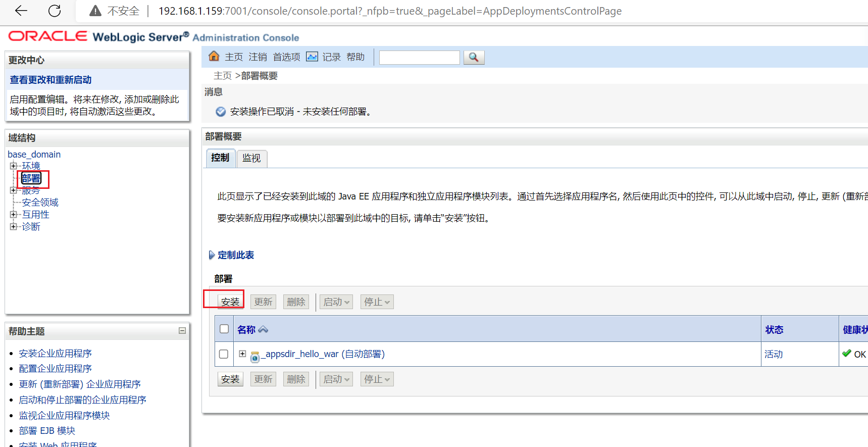
Task: Click the lower 更新 button
Action: click(263, 379)
